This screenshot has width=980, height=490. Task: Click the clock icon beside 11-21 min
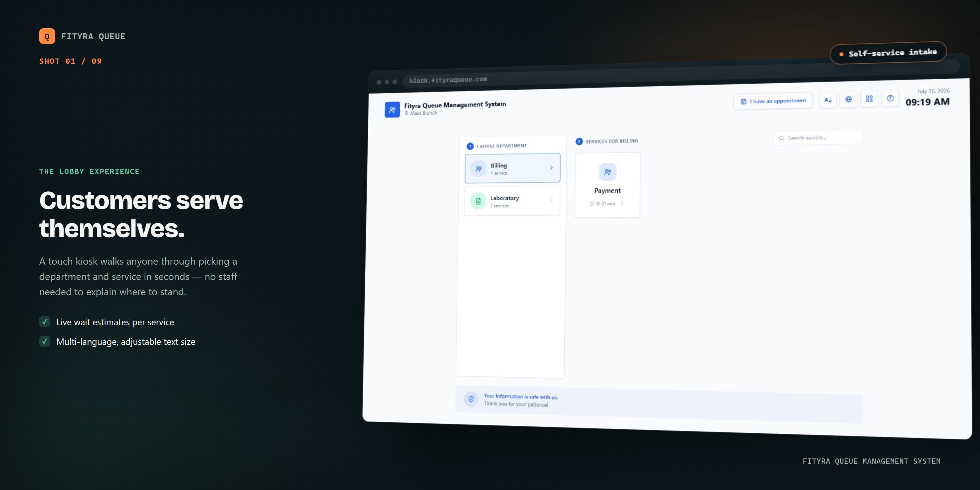coord(592,204)
